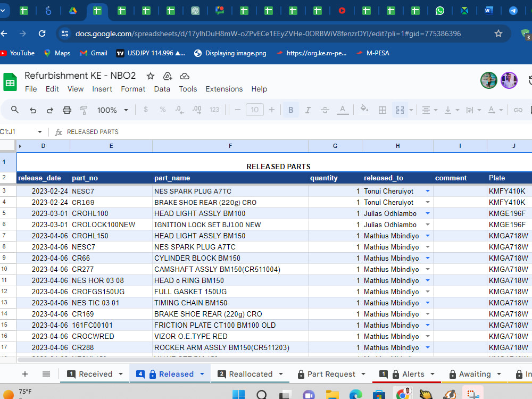The width and height of the screenshot is (532, 399).
Task: Open the name box dropdown arrow
Action: [40, 131]
